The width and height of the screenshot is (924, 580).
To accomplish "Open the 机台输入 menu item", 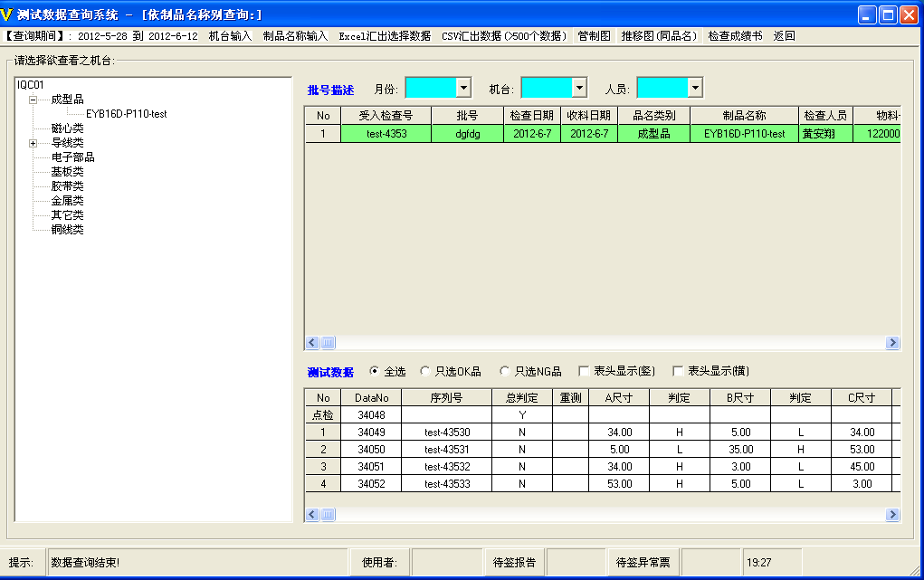I will click(230, 36).
